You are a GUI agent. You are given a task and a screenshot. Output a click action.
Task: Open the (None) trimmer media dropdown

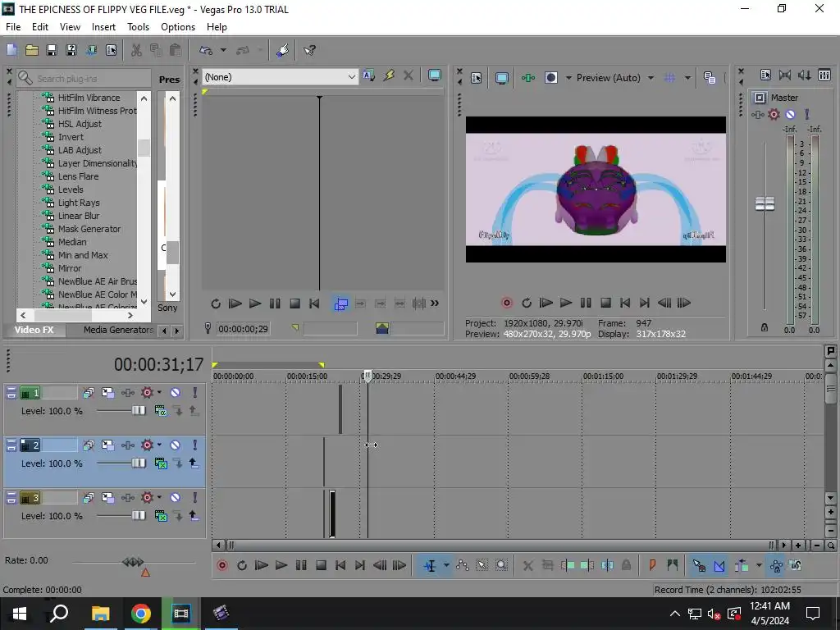351,77
